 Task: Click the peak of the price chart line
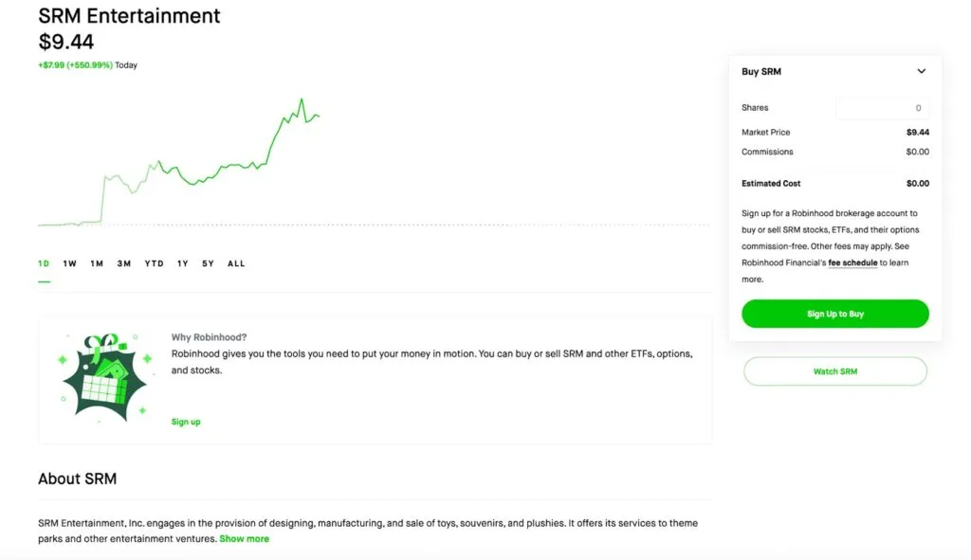click(x=302, y=99)
